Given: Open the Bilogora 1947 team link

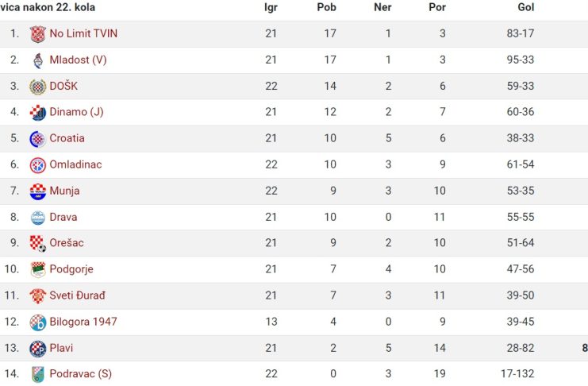Looking at the screenshot, I should [83, 322].
